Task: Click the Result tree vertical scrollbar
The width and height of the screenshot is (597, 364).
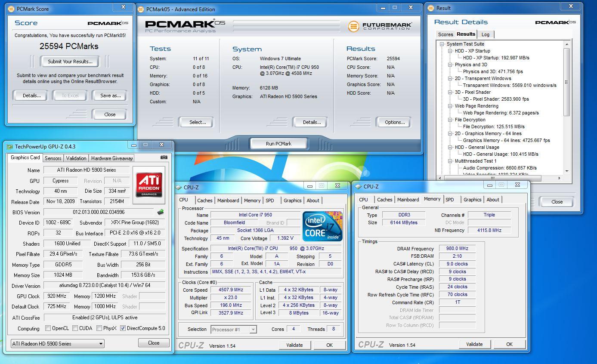Action: coord(567,82)
